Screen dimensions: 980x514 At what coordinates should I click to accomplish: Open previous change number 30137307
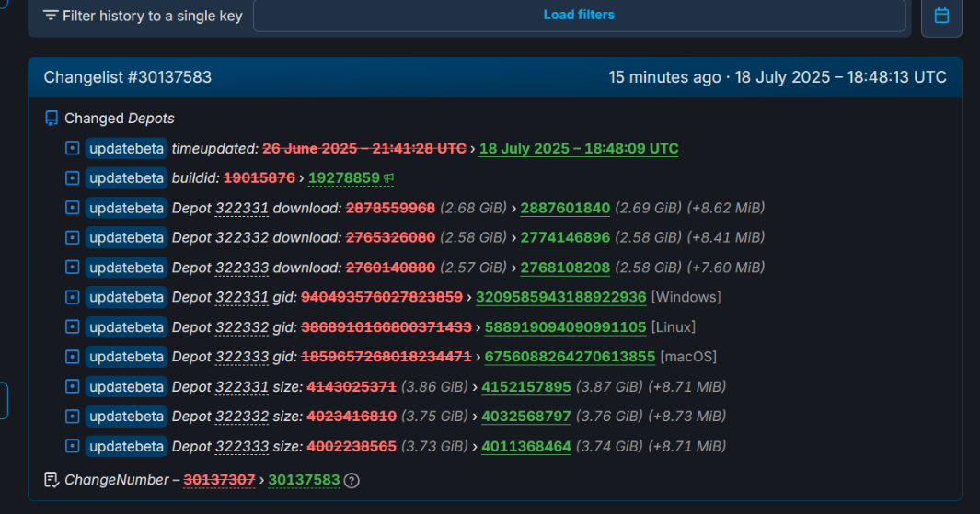pyautogui.click(x=219, y=480)
